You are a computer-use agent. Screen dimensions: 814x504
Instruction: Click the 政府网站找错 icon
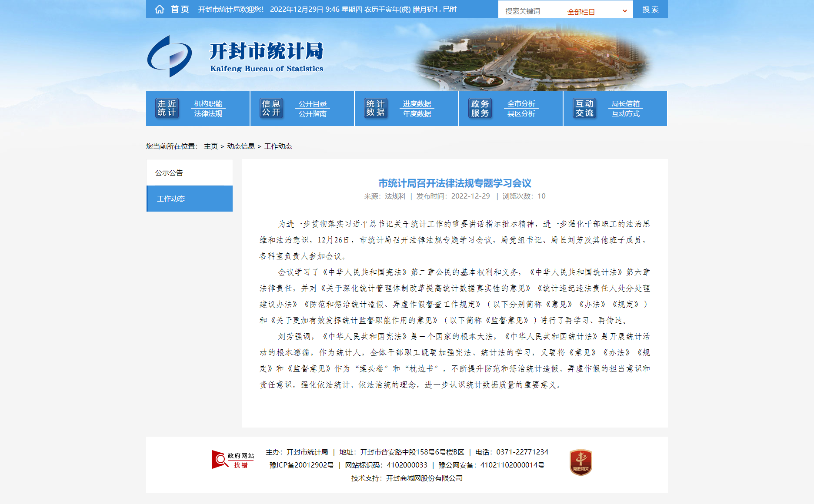click(x=233, y=460)
